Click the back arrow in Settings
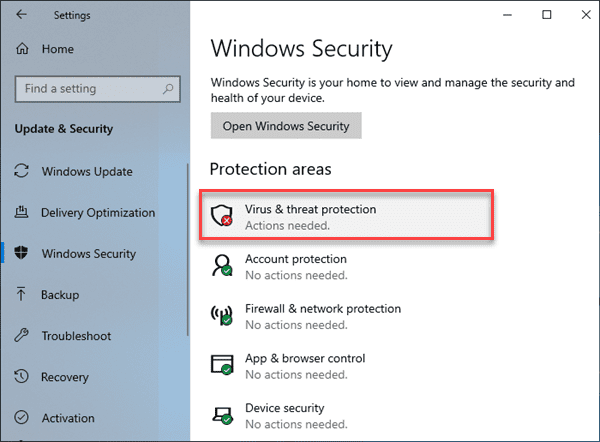Screen dimensions: 600x442 (22, 15)
